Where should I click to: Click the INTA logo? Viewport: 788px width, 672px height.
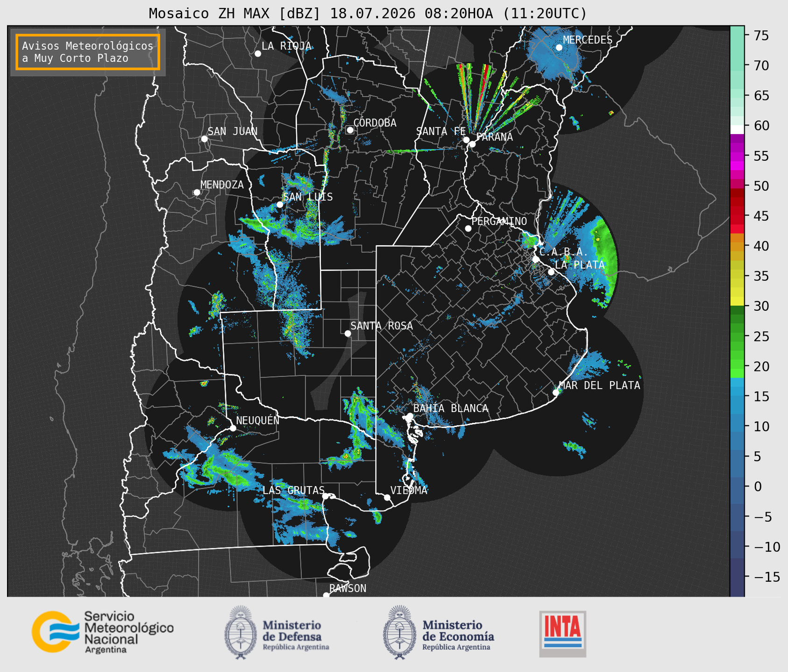click(x=562, y=634)
